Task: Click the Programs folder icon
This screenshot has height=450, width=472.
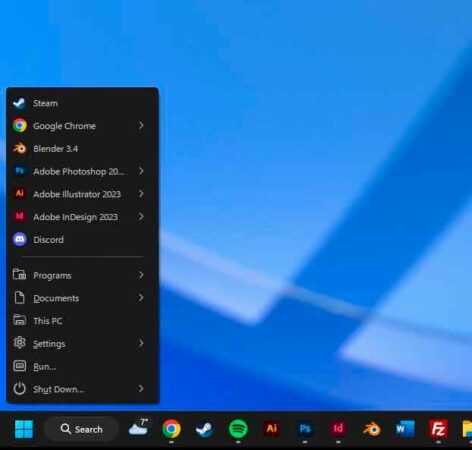Action: (x=19, y=275)
